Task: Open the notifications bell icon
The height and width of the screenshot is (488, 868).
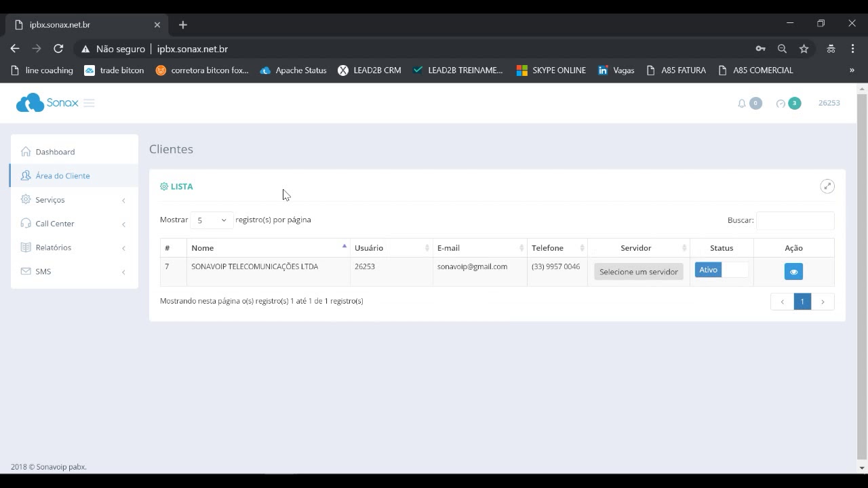Action: pyautogui.click(x=742, y=104)
